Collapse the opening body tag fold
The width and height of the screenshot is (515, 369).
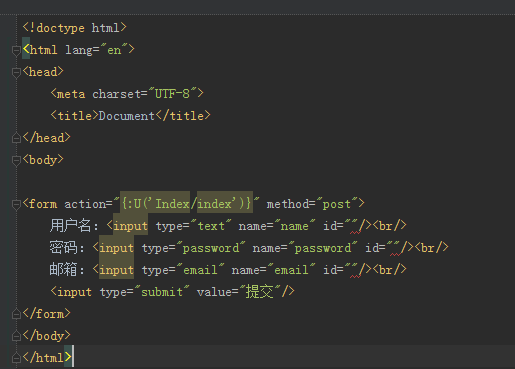16,161
